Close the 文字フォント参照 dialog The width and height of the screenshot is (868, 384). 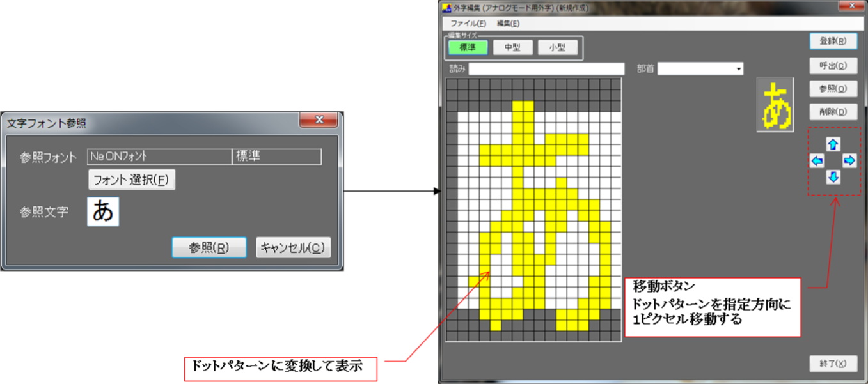(x=319, y=120)
